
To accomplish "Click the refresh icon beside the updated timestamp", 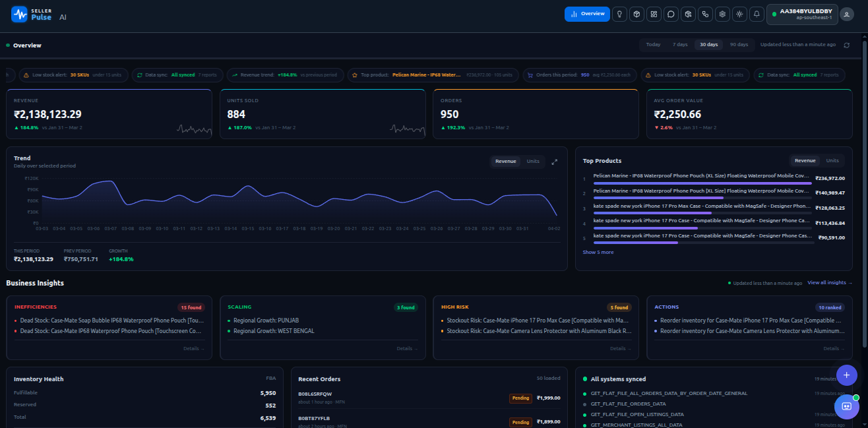I will [x=846, y=45].
